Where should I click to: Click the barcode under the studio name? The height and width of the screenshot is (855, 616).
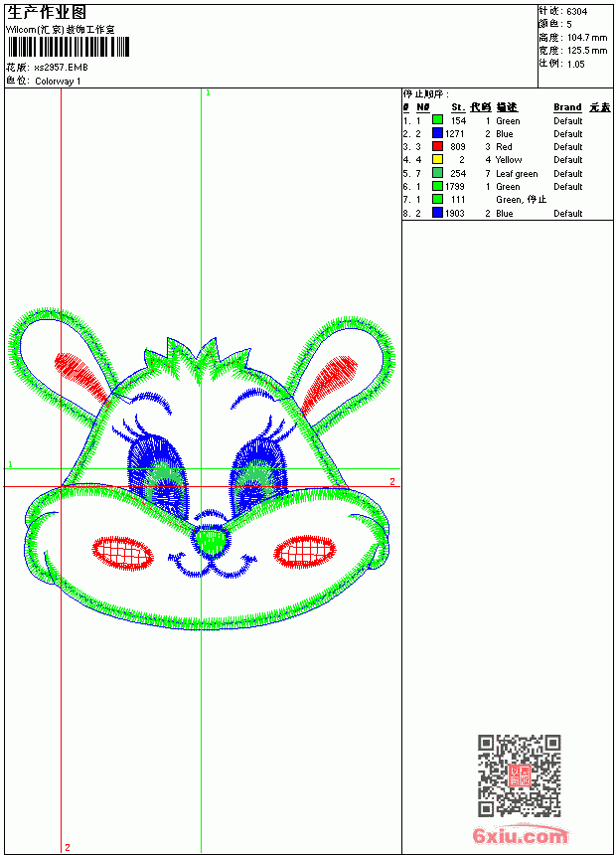click(69, 47)
